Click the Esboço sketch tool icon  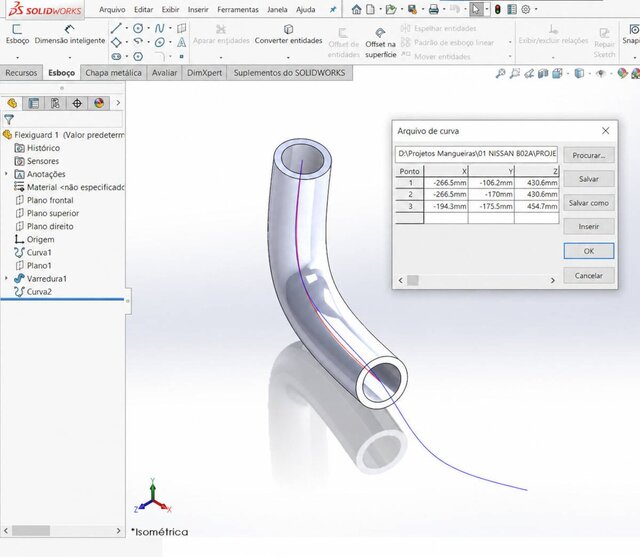pyautogui.click(x=17, y=30)
